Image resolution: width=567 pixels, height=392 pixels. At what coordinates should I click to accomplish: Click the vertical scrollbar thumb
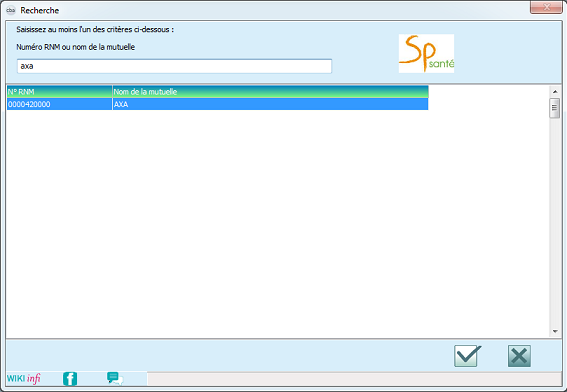point(554,108)
